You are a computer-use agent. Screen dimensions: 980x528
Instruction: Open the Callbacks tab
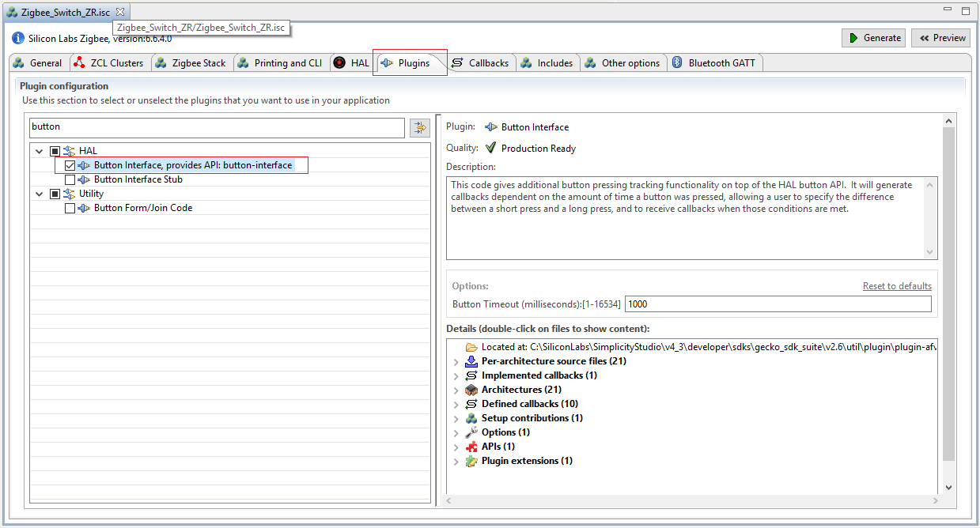[481, 63]
